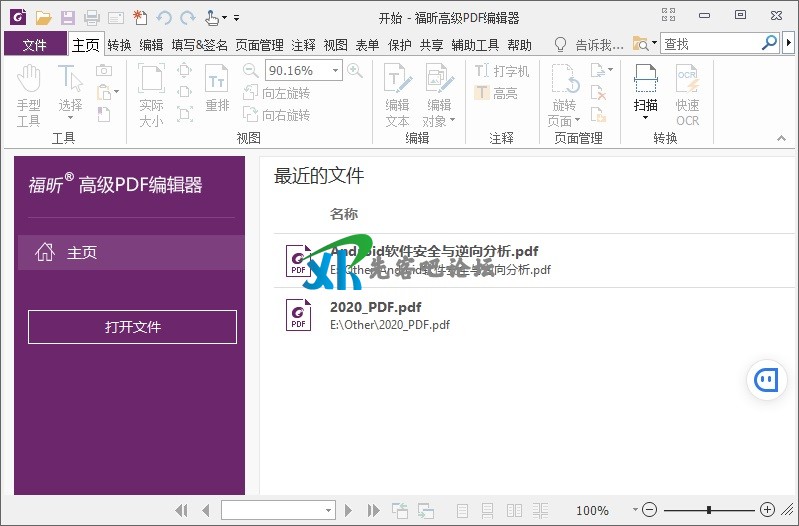
Task: Click the new document icon in title bar
Action: (x=140, y=17)
